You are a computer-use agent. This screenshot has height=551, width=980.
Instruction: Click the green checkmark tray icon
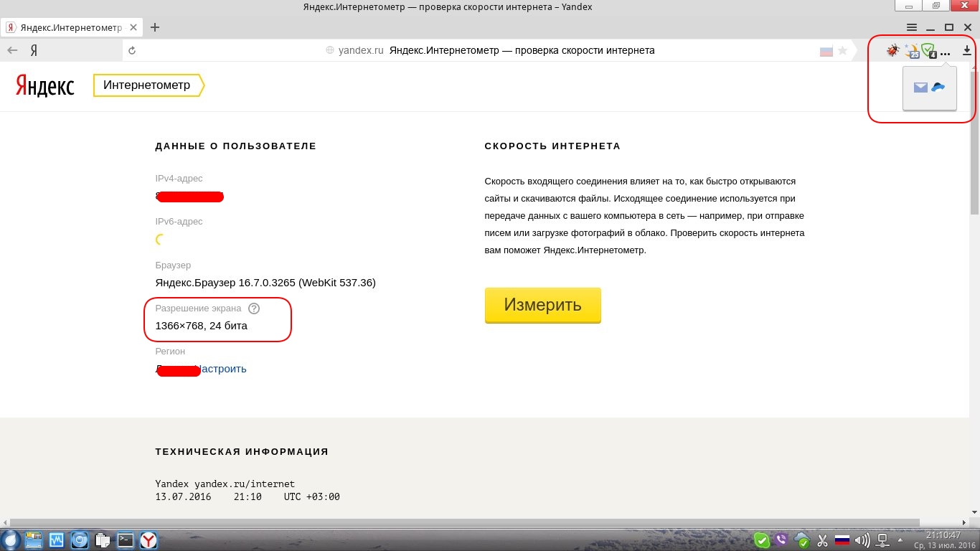pos(763,540)
